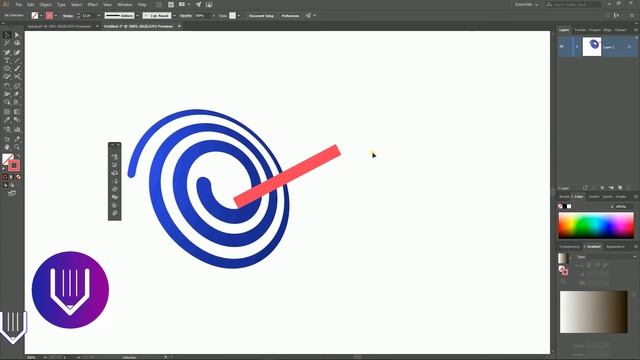Close the Untitled-2 document tab

pyautogui.click(x=179, y=26)
